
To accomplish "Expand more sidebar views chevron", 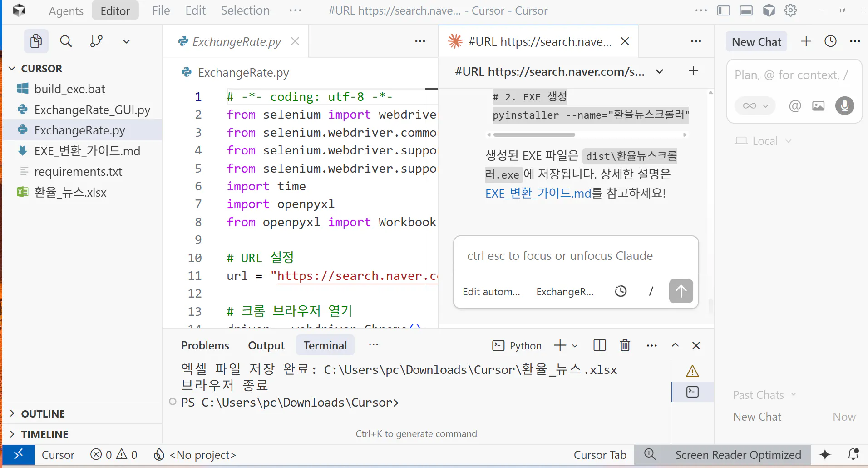I will [126, 41].
